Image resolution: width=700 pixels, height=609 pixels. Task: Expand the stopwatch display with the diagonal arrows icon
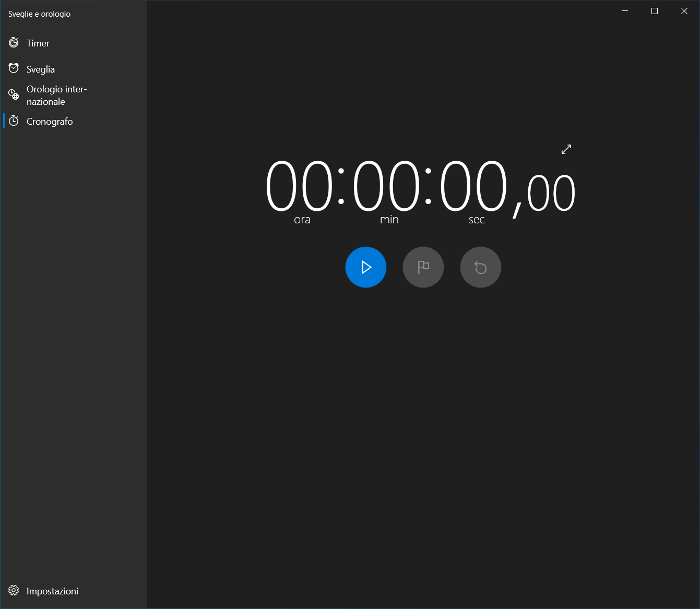point(566,149)
